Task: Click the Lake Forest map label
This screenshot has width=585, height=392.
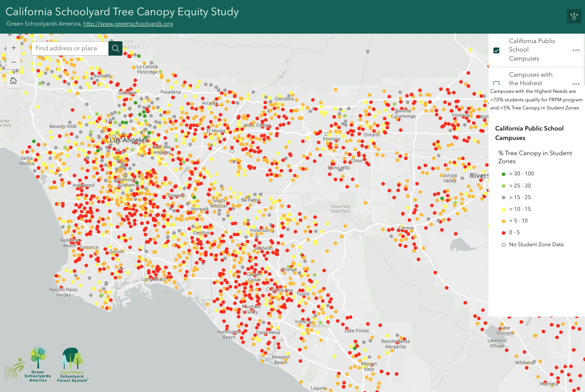Action: [357, 331]
